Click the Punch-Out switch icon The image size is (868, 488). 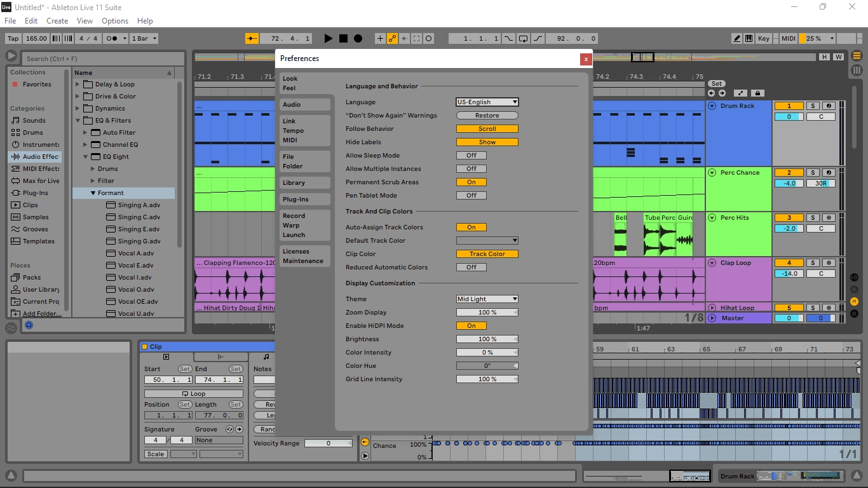538,39
